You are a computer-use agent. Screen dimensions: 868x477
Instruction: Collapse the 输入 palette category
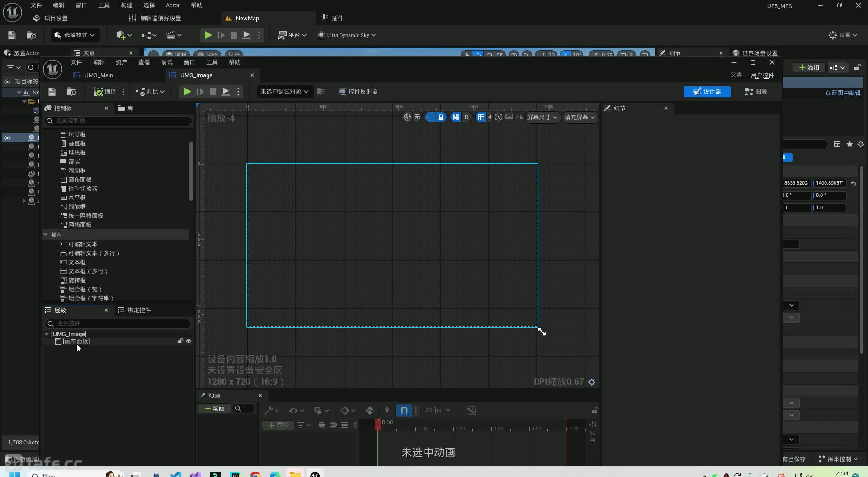[46, 234]
